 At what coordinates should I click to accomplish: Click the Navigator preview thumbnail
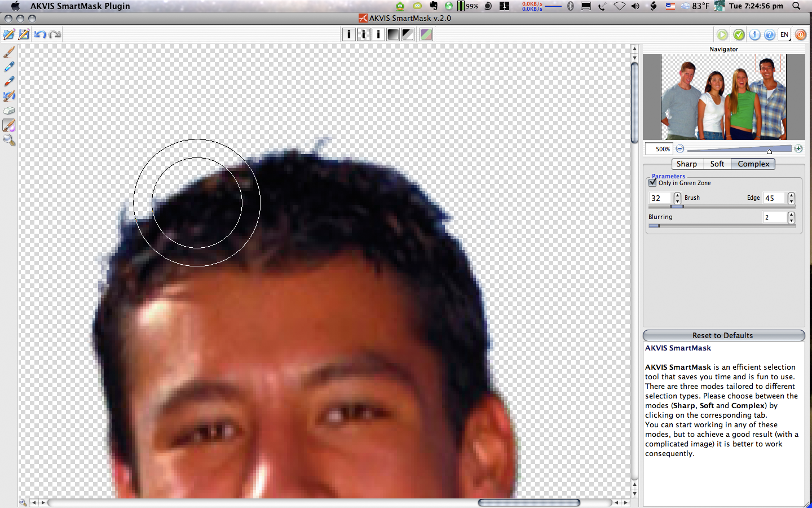[724, 97]
